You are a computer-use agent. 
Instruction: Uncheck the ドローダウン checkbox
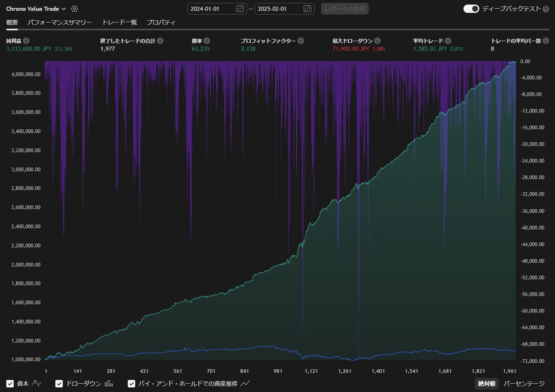point(59,383)
